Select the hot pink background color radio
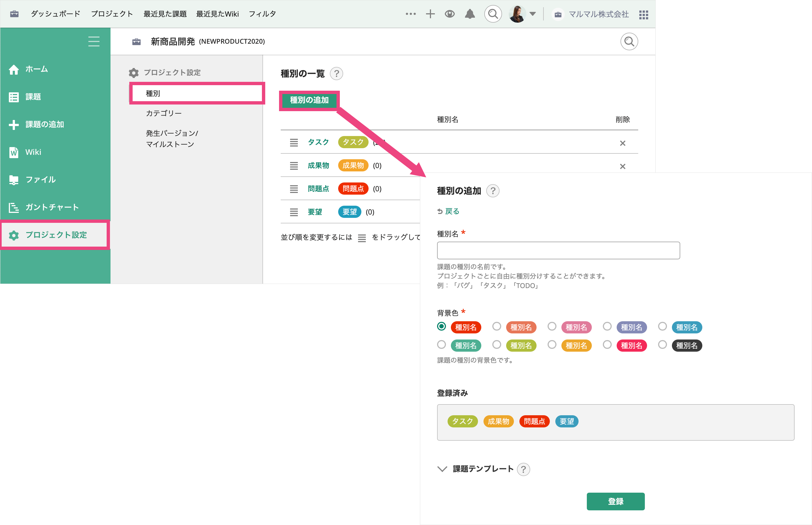Screen dimensions: 812x525 click(x=607, y=345)
